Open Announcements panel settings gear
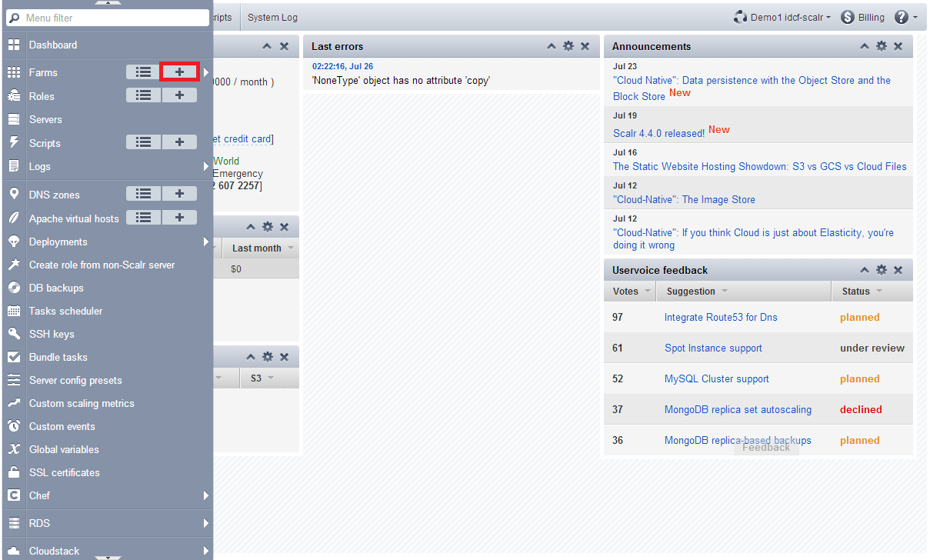This screenshot has height=560, width=930. (882, 46)
